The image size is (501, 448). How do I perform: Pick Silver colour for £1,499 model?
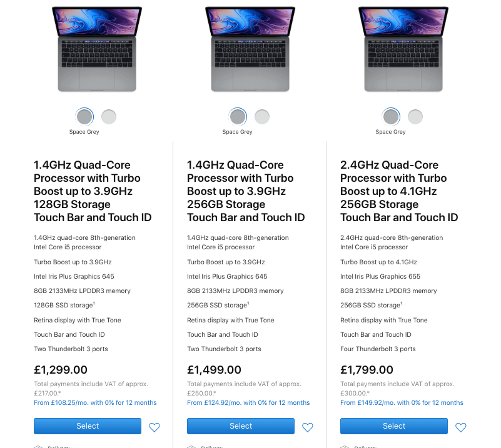(262, 117)
